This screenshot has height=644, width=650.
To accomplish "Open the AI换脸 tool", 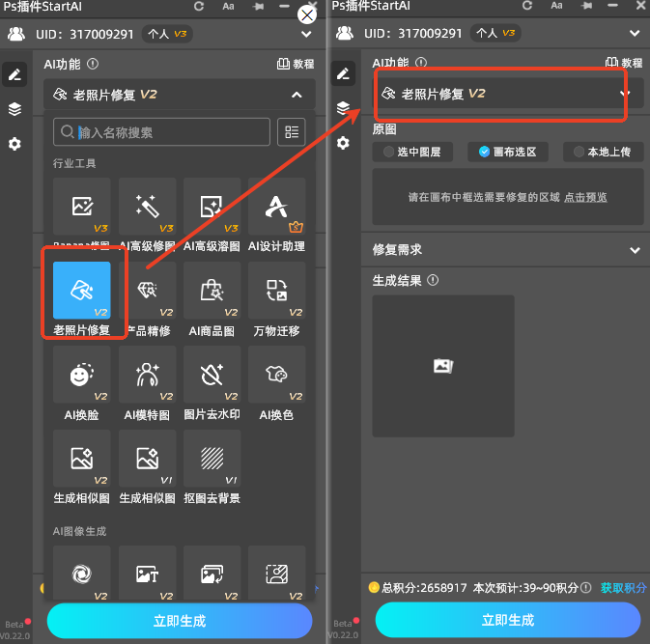I will [82, 375].
